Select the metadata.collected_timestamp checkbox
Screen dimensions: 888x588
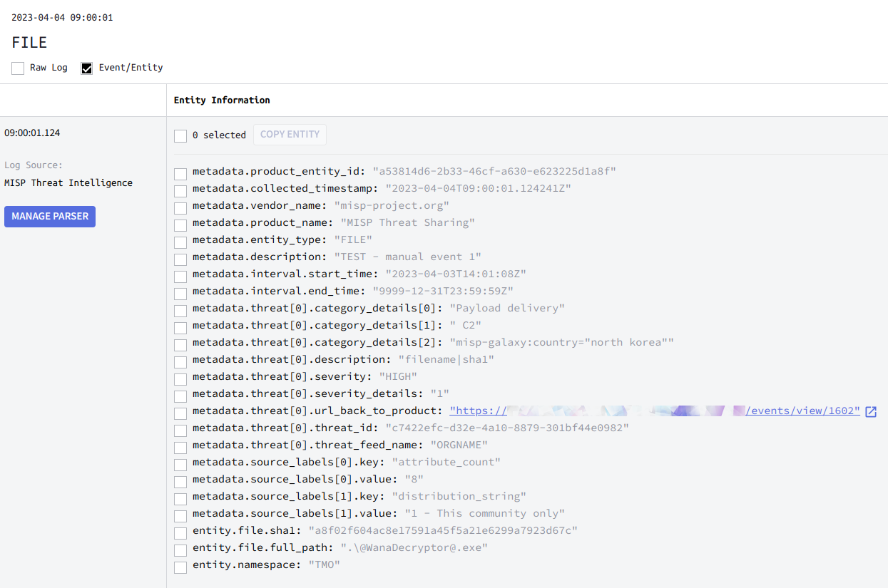(180, 191)
